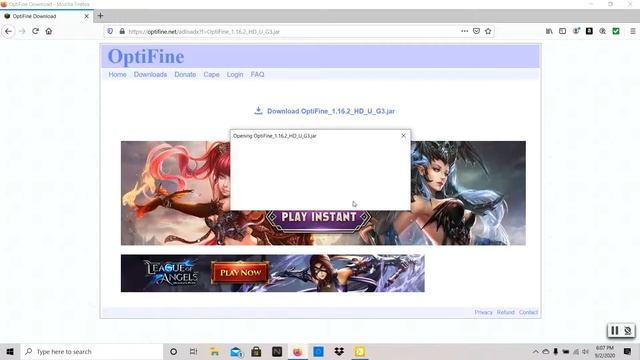Open Mail app on taskbar
This screenshot has height=360, width=640.
[x=236, y=351]
